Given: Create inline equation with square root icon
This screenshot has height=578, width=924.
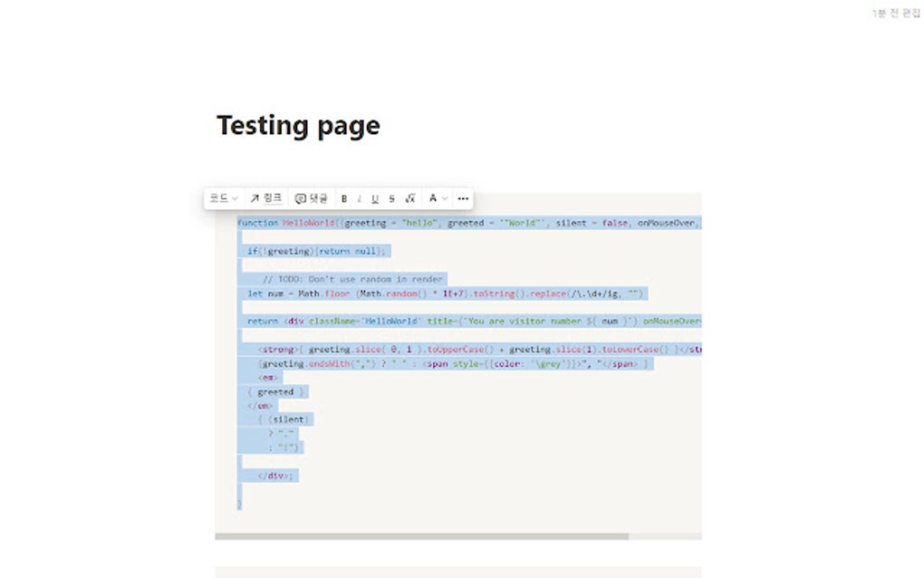Looking at the screenshot, I should [410, 199].
